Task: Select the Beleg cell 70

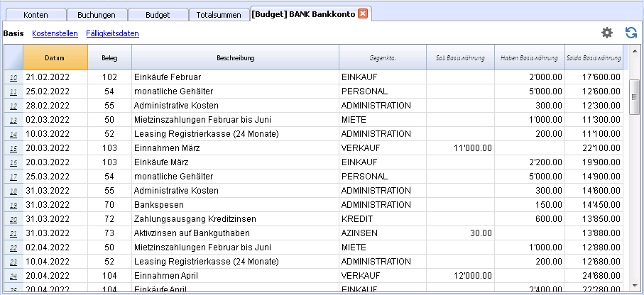Action: click(109, 205)
